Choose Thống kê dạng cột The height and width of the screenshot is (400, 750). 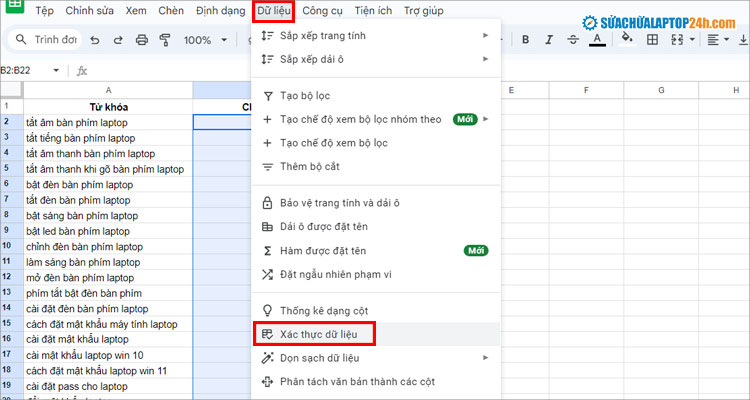coord(376,311)
